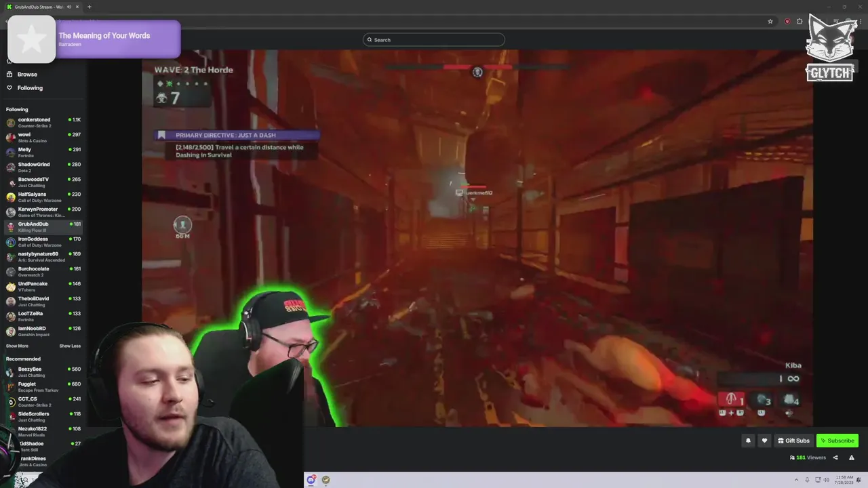Click the 181 Viewers count
This screenshot has height=488, width=868.
[808, 457]
